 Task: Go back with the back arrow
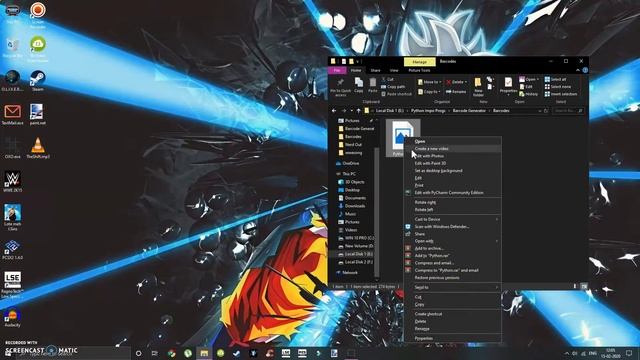[334, 111]
